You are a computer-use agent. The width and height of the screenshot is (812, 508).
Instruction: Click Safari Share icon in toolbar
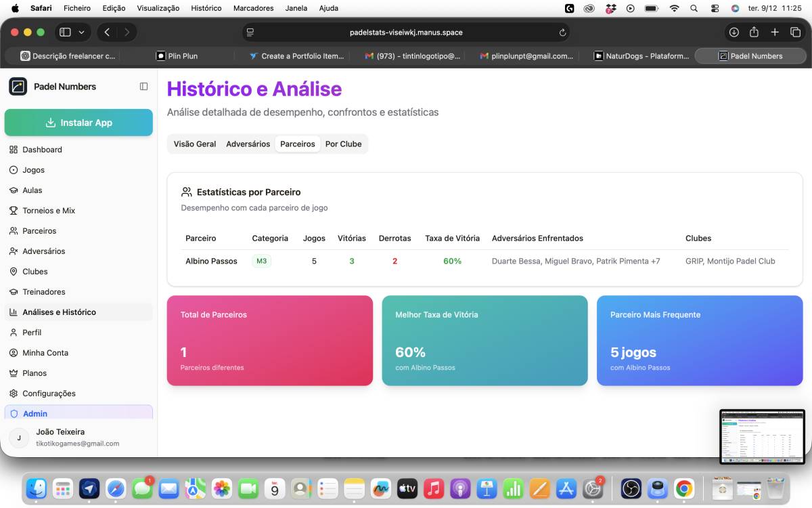[x=754, y=33]
